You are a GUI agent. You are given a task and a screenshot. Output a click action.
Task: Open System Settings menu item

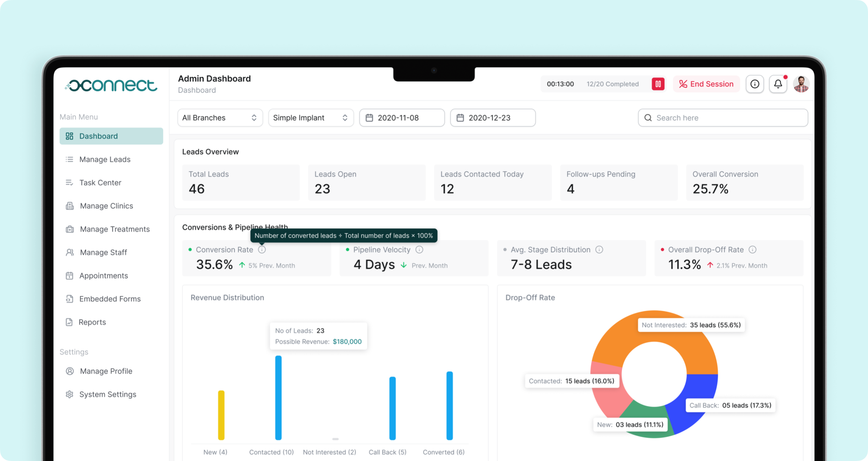pyautogui.click(x=111, y=394)
